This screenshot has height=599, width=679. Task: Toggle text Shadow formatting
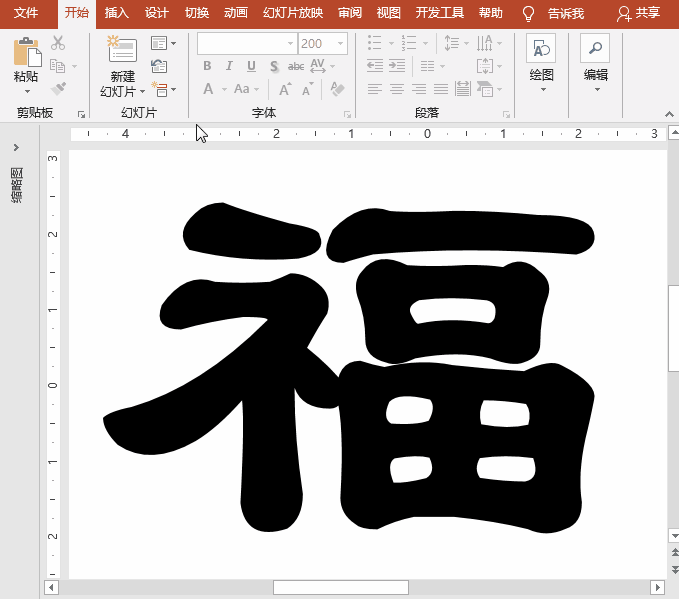pyautogui.click(x=274, y=66)
